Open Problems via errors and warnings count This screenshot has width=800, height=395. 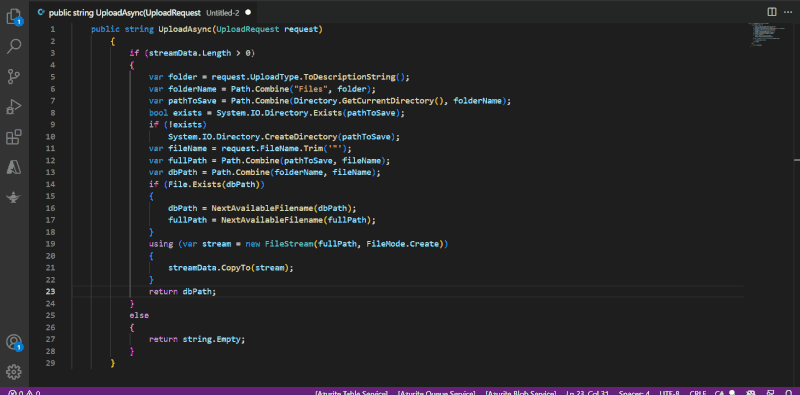(24, 392)
